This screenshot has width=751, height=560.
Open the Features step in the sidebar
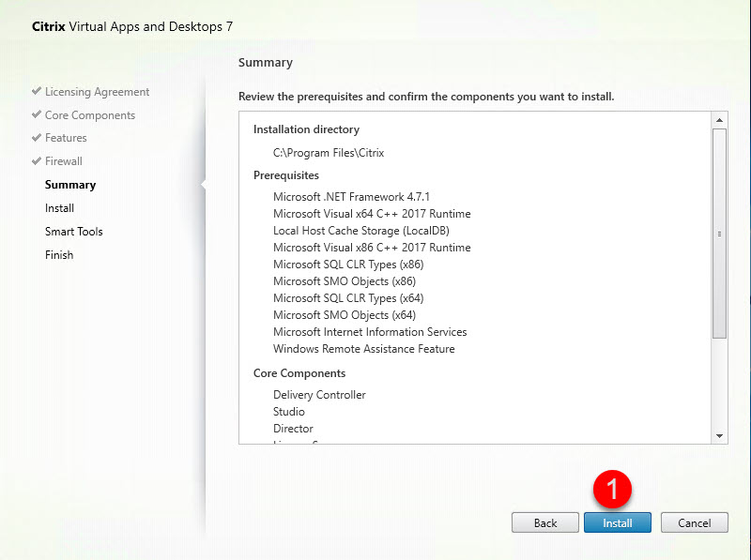[66, 138]
